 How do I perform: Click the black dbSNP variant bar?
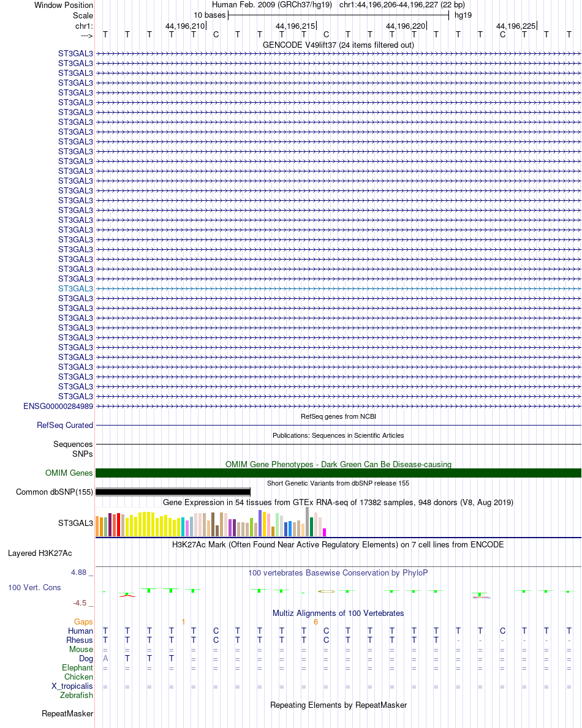[x=173, y=491]
